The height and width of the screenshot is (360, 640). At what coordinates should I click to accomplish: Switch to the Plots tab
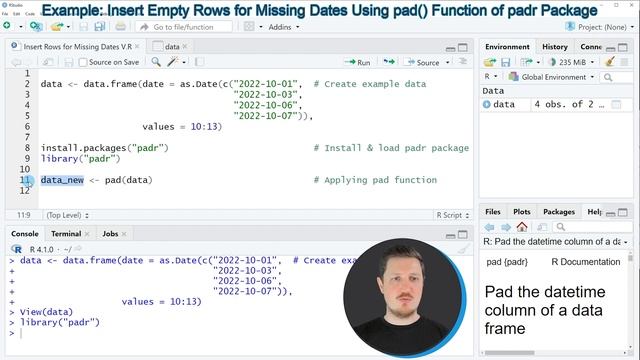(x=521, y=211)
